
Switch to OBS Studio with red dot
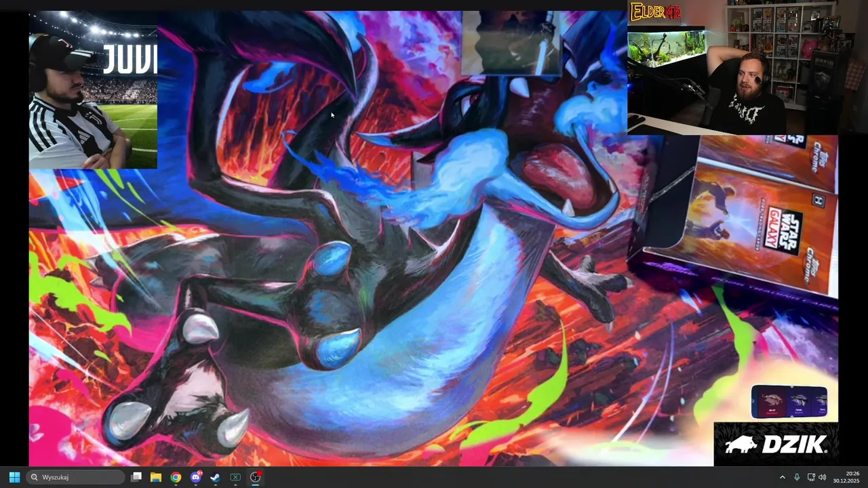click(256, 477)
